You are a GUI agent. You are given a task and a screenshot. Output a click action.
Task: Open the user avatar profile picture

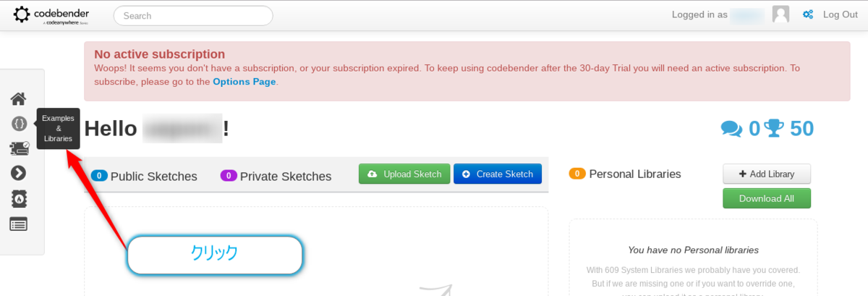(x=780, y=14)
